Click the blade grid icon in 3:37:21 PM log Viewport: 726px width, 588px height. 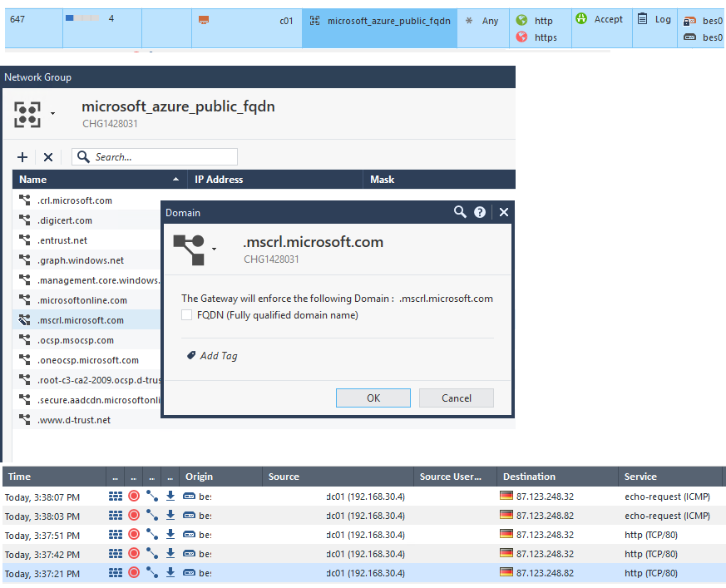[116, 573]
